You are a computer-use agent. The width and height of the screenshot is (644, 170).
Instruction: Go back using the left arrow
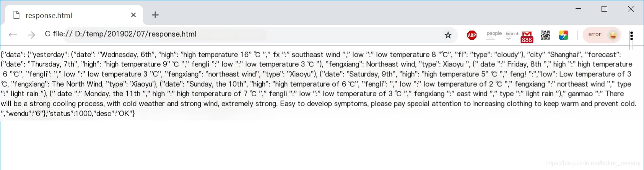[x=13, y=35]
